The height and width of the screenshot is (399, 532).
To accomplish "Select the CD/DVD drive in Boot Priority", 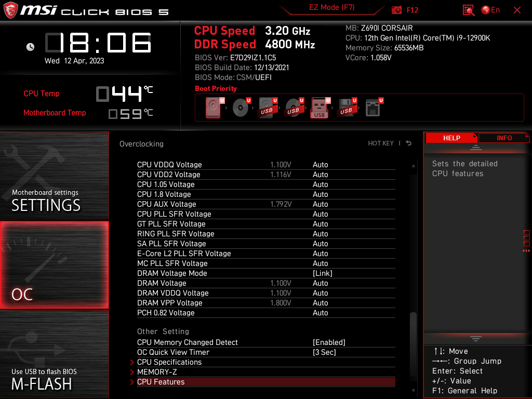I will point(240,107).
